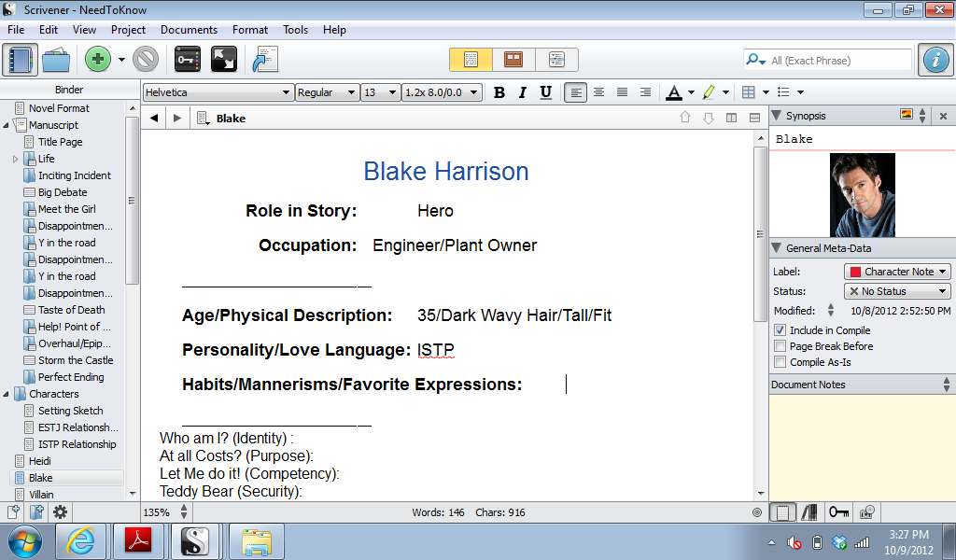Align text left
The height and width of the screenshot is (560, 956).
click(575, 92)
